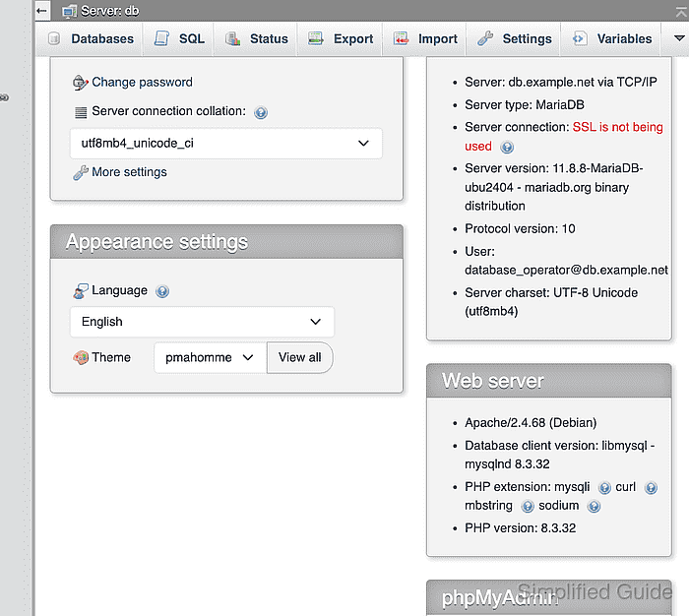Click the help icon after mbstring extension
Viewport: 689px width, 616px height.
tap(528, 506)
